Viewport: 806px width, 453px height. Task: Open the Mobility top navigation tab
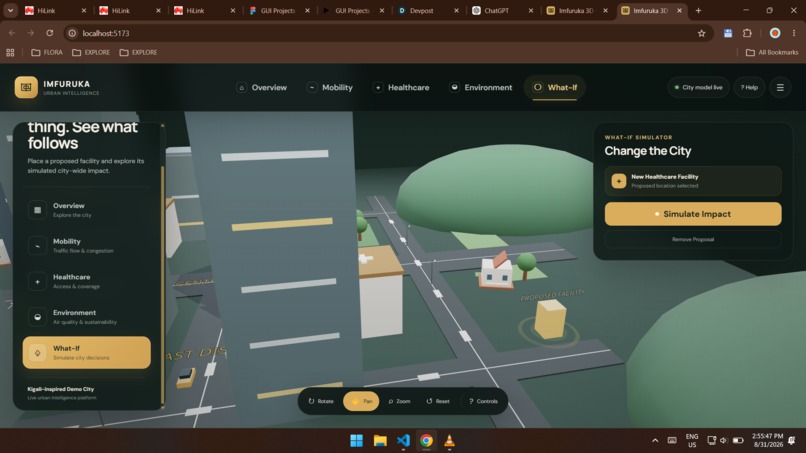pyautogui.click(x=330, y=87)
